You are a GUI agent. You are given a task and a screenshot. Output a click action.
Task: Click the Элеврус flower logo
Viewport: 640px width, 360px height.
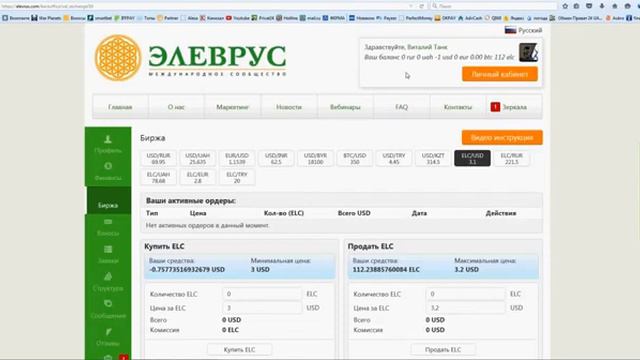[x=118, y=58]
